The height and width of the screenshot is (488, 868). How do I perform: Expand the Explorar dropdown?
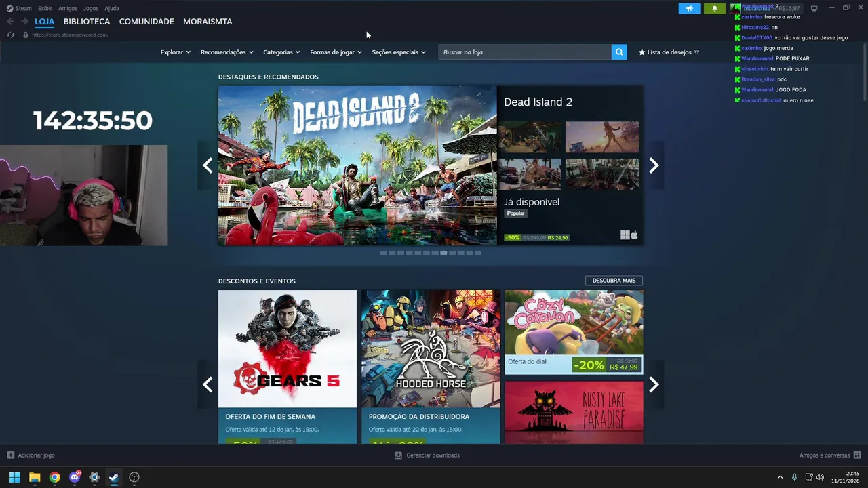pos(175,52)
